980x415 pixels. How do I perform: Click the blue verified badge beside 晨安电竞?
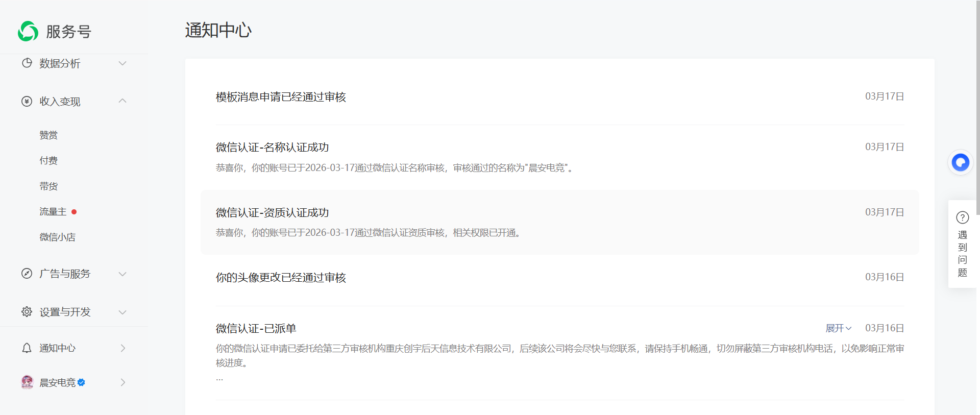[x=81, y=382]
